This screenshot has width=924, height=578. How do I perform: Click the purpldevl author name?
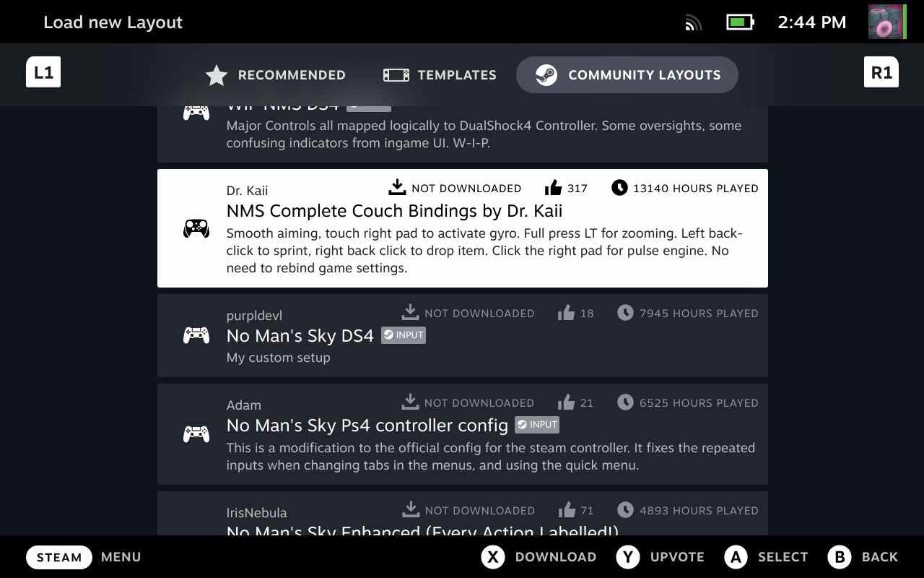click(255, 316)
